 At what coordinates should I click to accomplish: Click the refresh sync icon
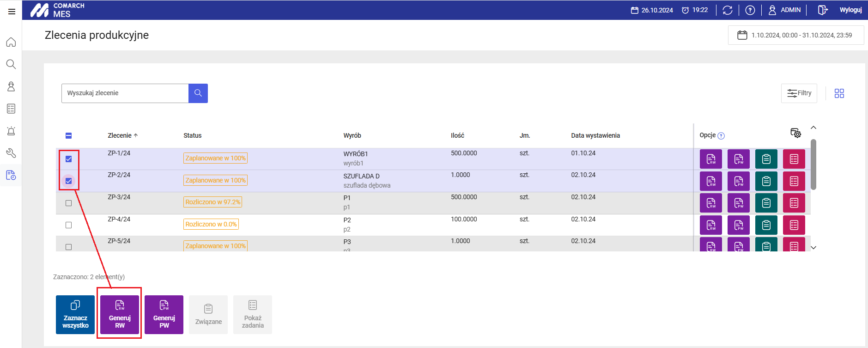pos(728,10)
